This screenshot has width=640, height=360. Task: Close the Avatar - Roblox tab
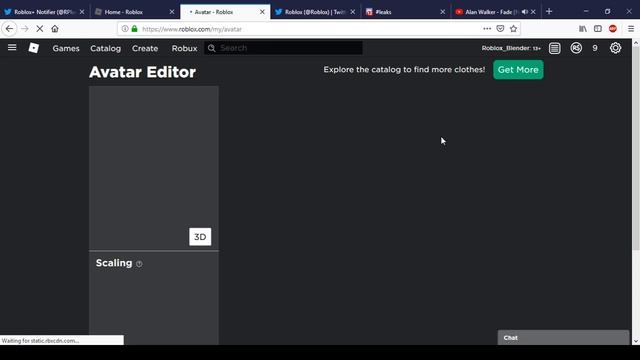coord(262,12)
